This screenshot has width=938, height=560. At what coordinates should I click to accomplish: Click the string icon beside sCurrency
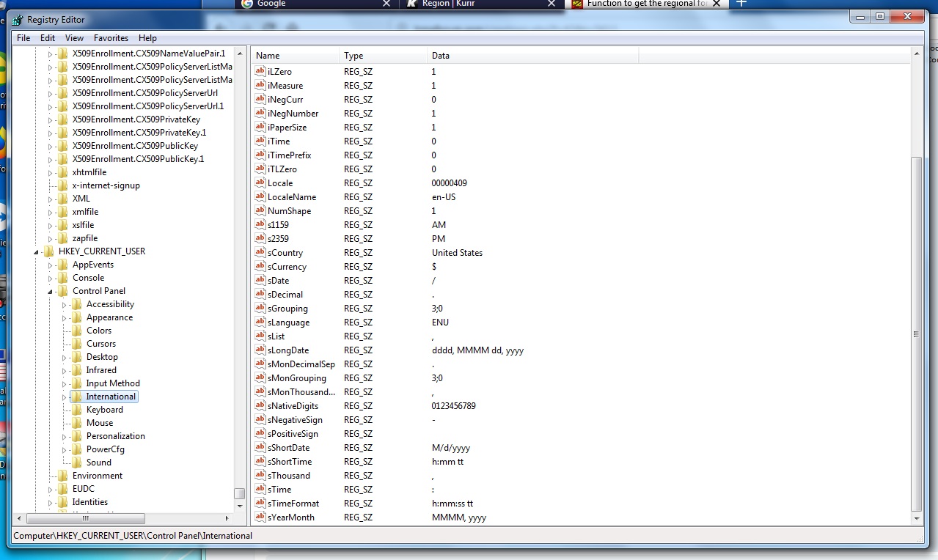[260, 267]
